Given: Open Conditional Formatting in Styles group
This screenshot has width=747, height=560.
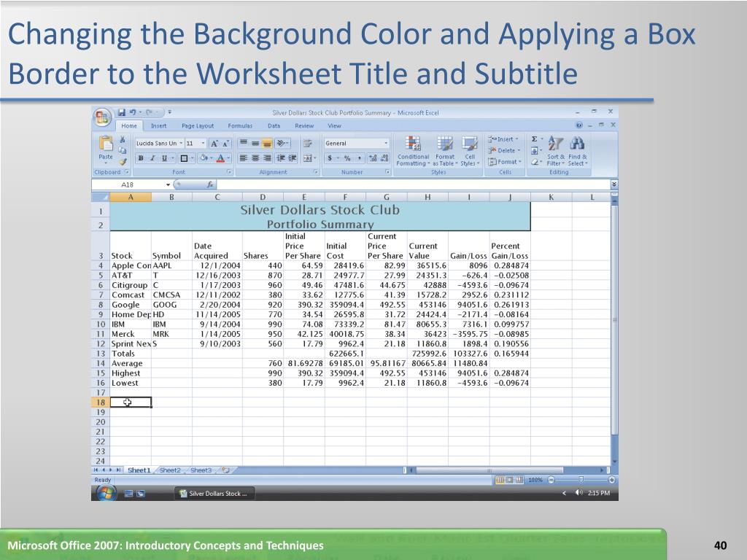Looking at the screenshot, I should tap(413, 150).
